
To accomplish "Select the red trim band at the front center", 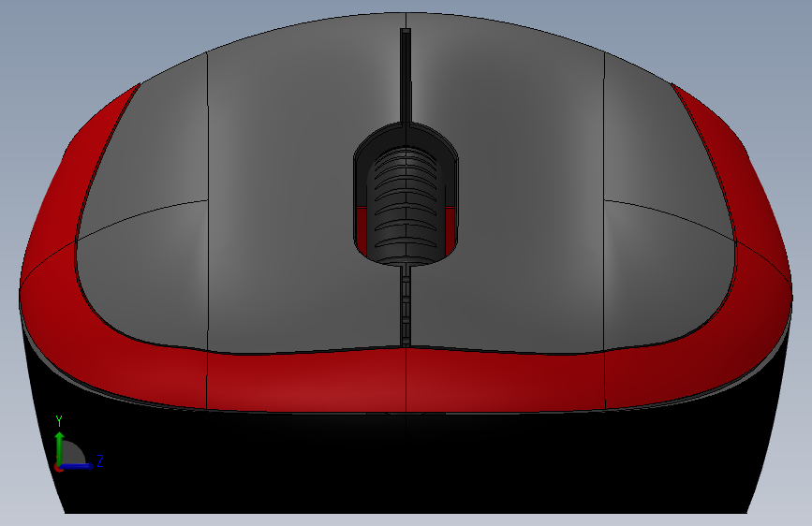I will tap(406, 381).
